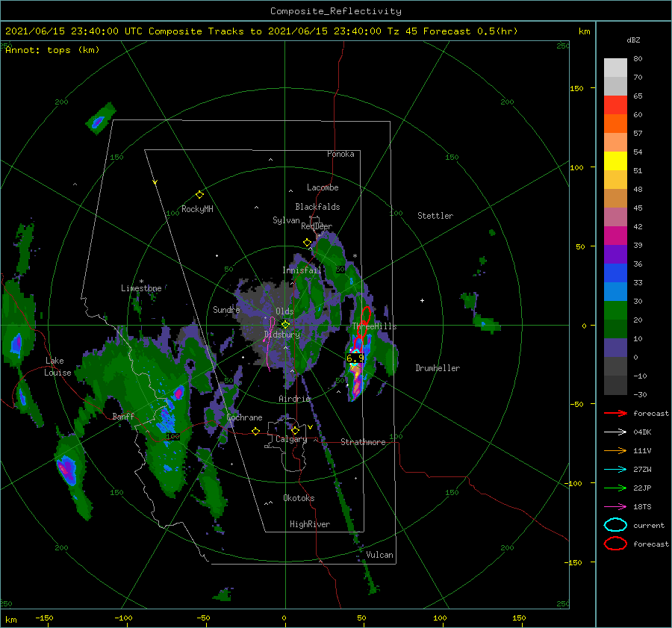Click the Ponoka city label

tap(340, 154)
